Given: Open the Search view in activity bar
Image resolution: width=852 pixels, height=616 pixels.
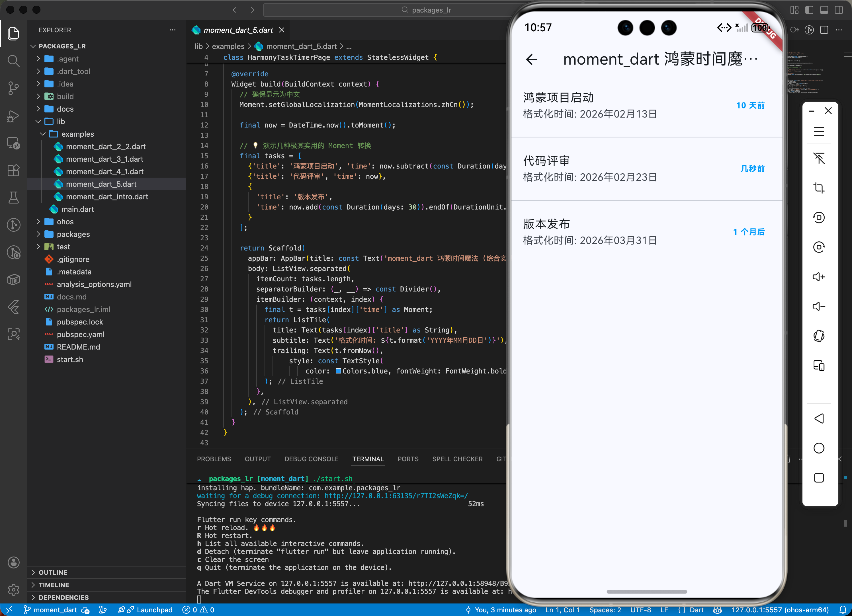Looking at the screenshot, I should pyautogui.click(x=13, y=60).
